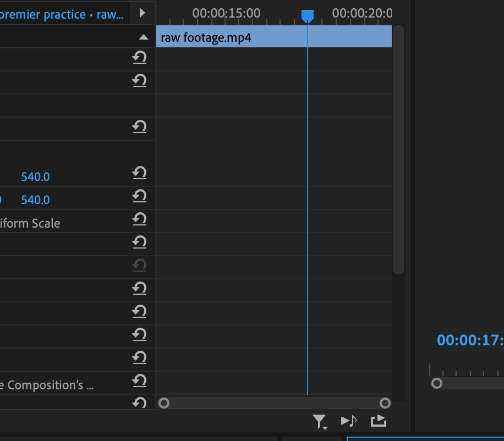Click the blue 540.0 parameter value
The width and height of the screenshot is (504, 441).
[x=35, y=177]
